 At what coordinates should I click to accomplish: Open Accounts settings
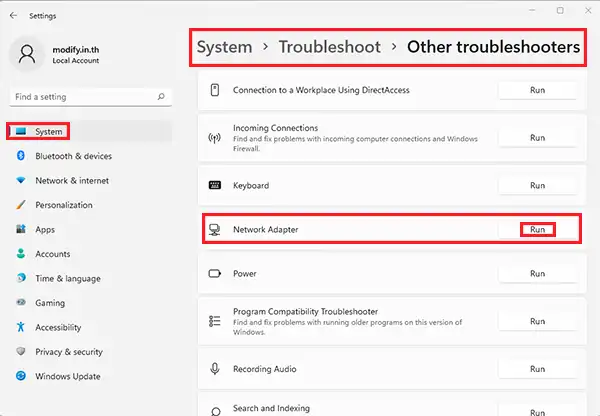tap(53, 254)
